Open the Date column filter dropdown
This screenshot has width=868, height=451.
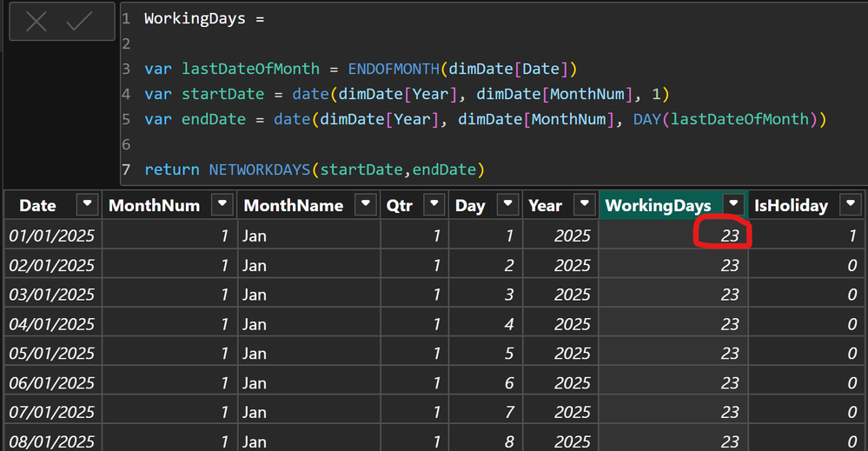tap(88, 203)
